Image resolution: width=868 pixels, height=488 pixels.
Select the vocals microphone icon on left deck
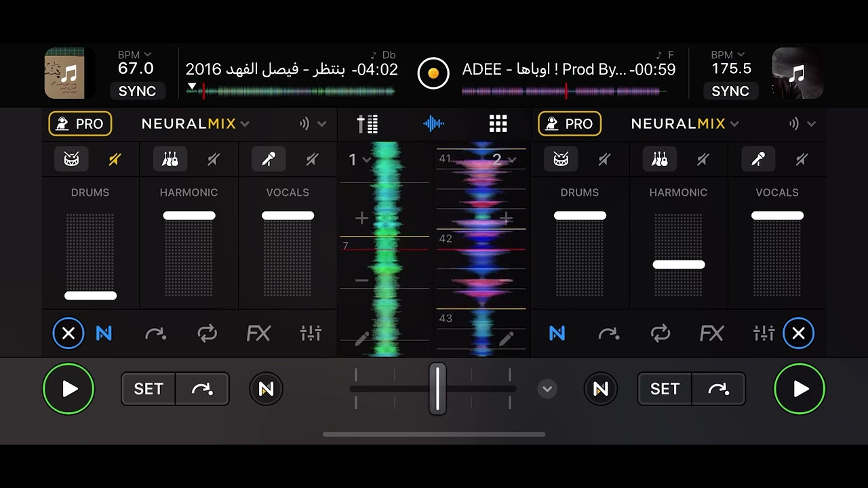pos(269,159)
